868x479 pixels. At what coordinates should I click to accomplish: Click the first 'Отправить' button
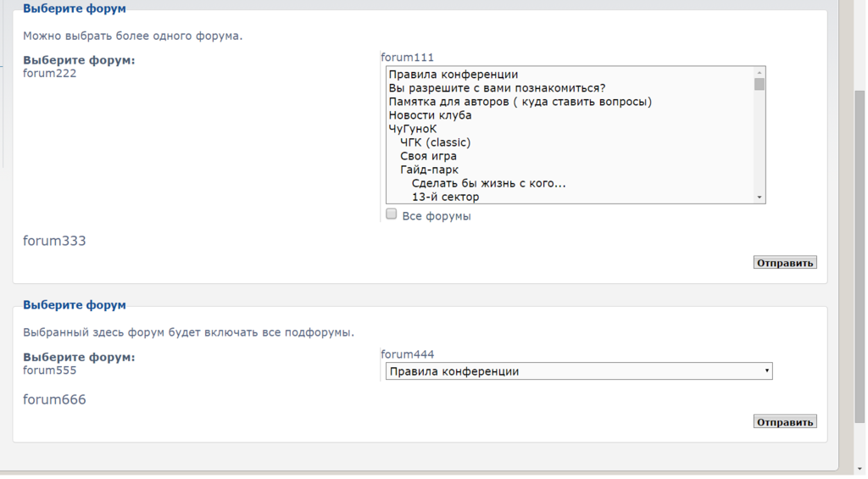[784, 263]
